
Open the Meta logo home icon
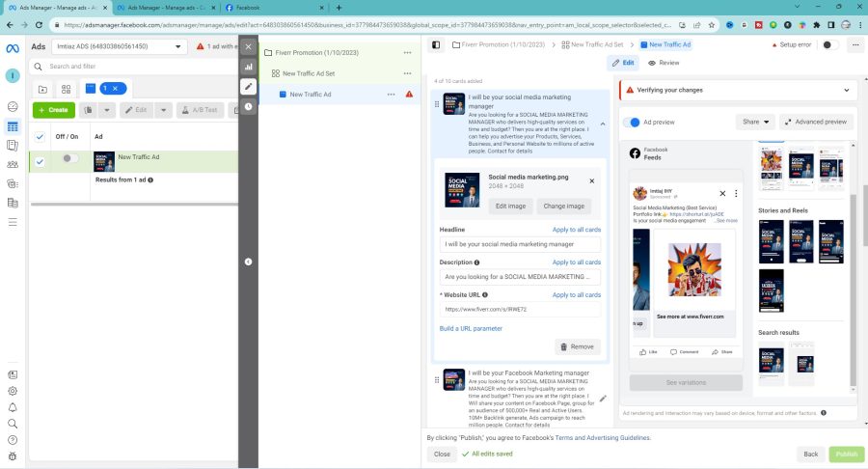pos(13,48)
